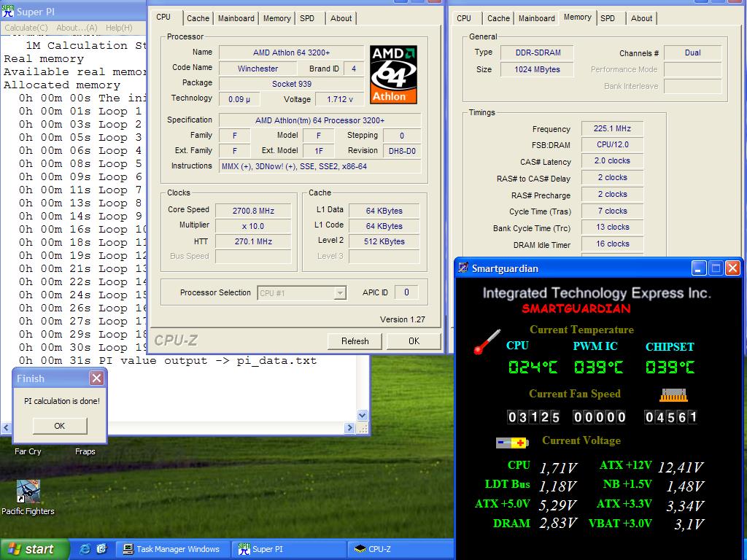Click the AMD Athlon 64 logo

(x=393, y=74)
